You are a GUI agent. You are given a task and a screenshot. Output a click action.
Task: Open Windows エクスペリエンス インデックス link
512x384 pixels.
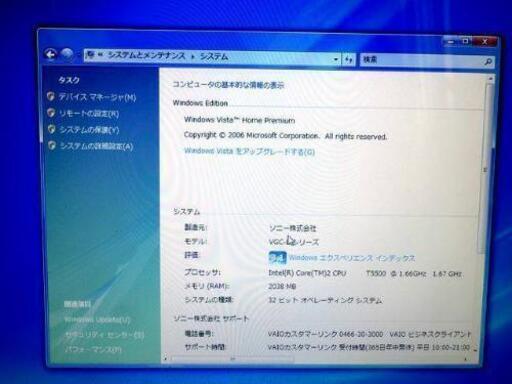[x=352, y=258]
